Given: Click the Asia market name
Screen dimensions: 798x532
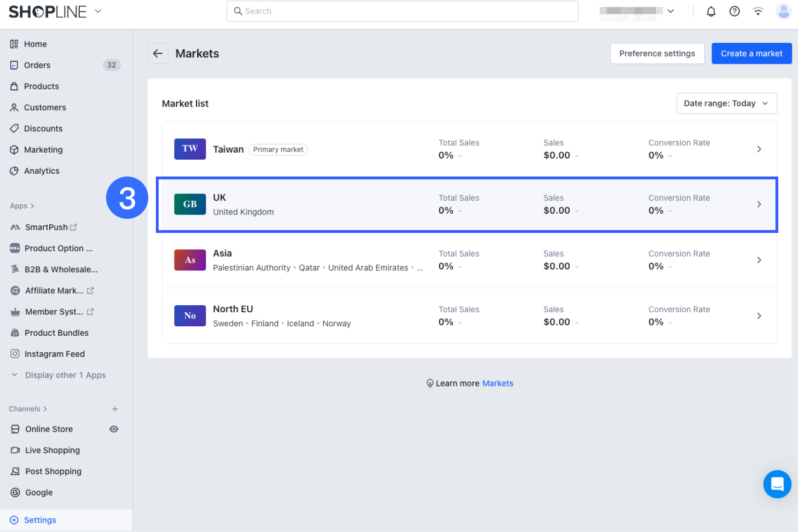Looking at the screenshot, I should 223,254.
